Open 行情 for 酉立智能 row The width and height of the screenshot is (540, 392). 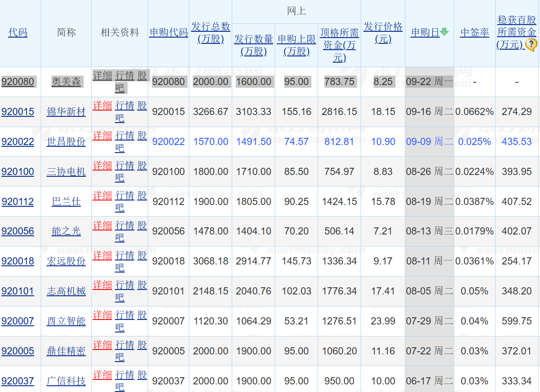coord(125,315)
